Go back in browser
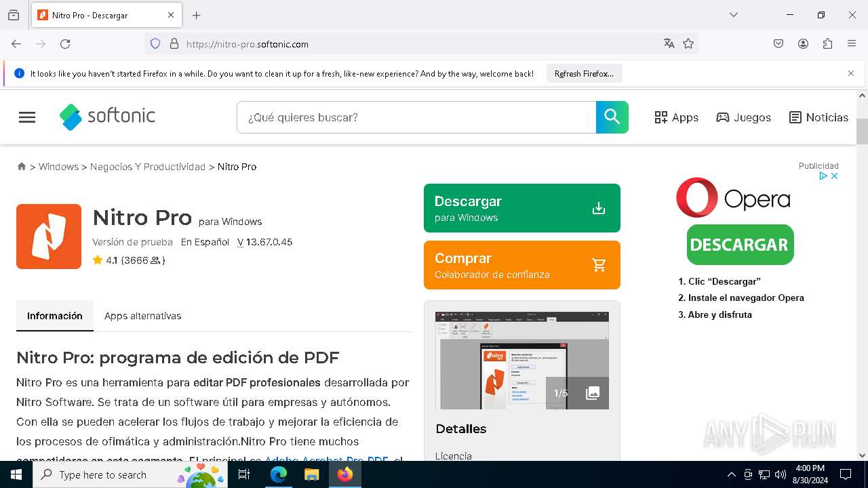 click(x=16, y=44)
